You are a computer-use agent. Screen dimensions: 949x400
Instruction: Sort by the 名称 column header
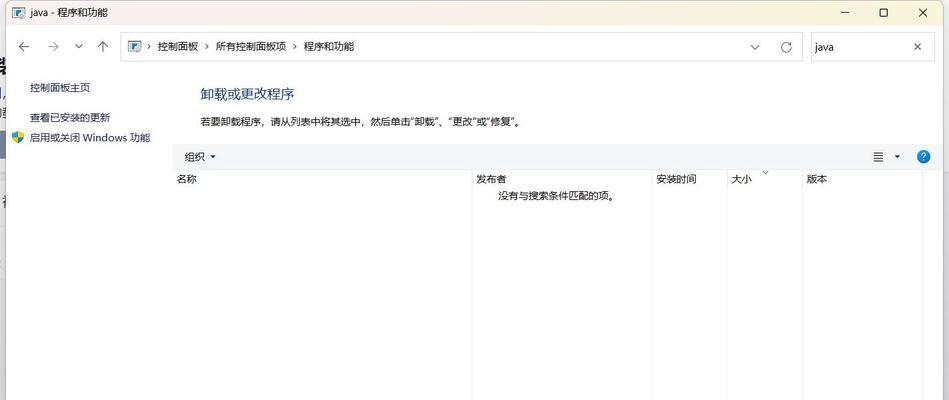[x=323, y=179]
